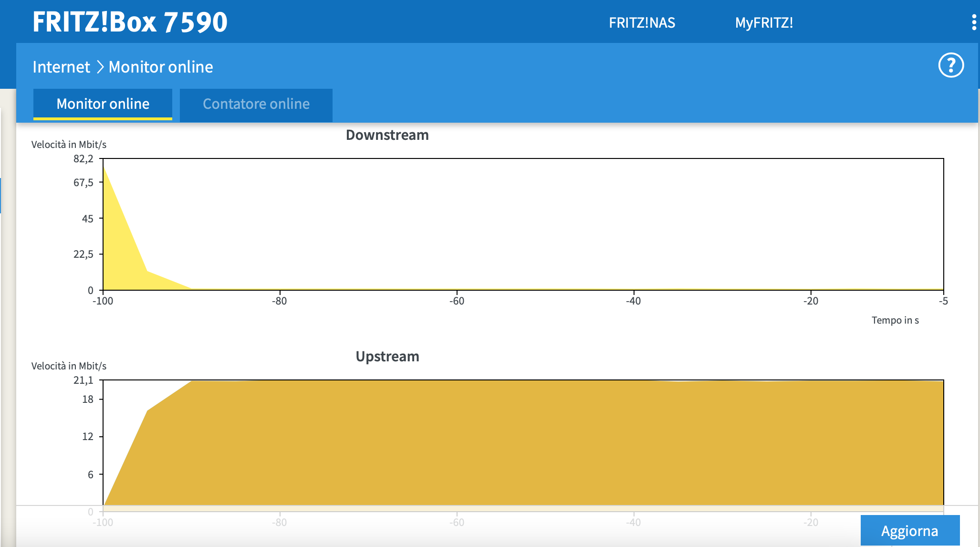Click the Internet breadcrumb item
This screenshot has height=547, width=980.
[61, 67]
